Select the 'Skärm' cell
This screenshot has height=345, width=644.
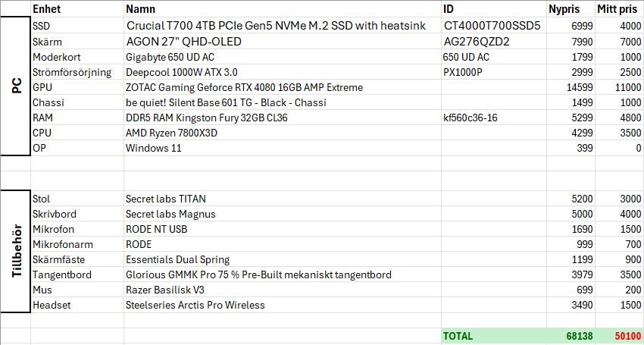click(77, 42)
